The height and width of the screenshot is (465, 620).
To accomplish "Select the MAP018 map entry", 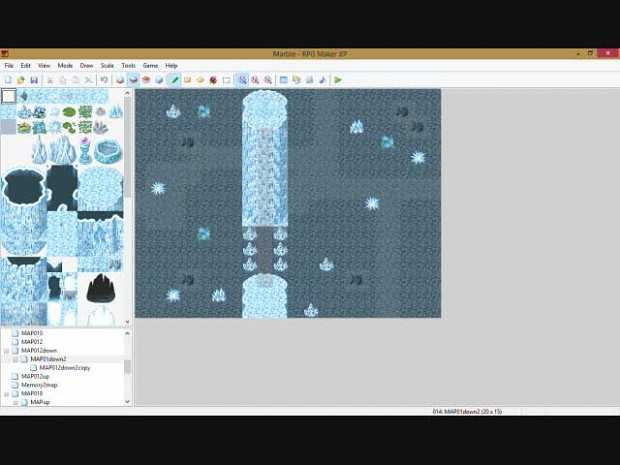I will click(x=32, y=393).
